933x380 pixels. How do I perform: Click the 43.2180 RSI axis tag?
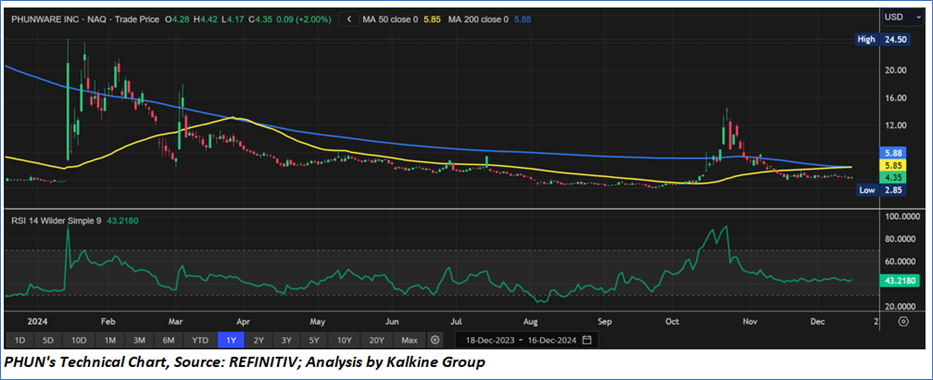coord(900,282)
